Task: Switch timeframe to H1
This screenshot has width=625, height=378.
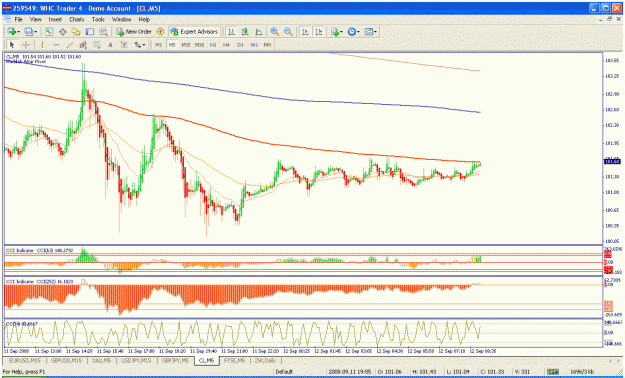Action: (213, 45)
